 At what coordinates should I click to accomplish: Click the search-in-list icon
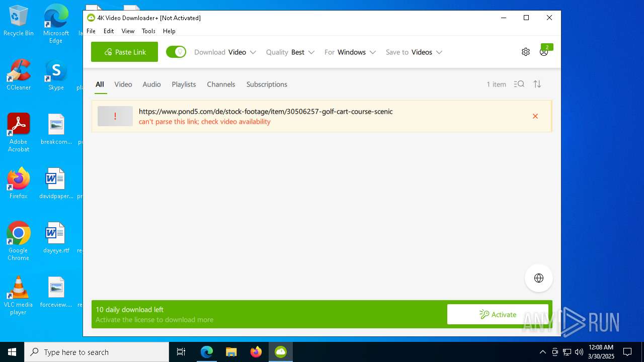click(519, 84)
